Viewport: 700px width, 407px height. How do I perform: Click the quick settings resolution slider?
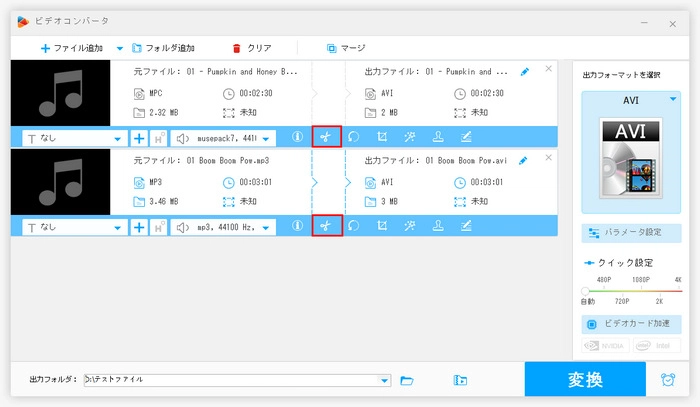(x=631, y=291)
